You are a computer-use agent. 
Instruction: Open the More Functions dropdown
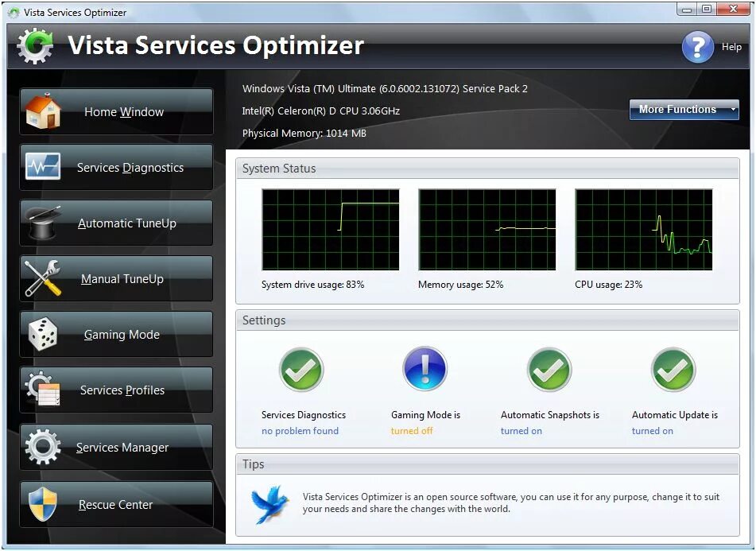pos(684,110)
